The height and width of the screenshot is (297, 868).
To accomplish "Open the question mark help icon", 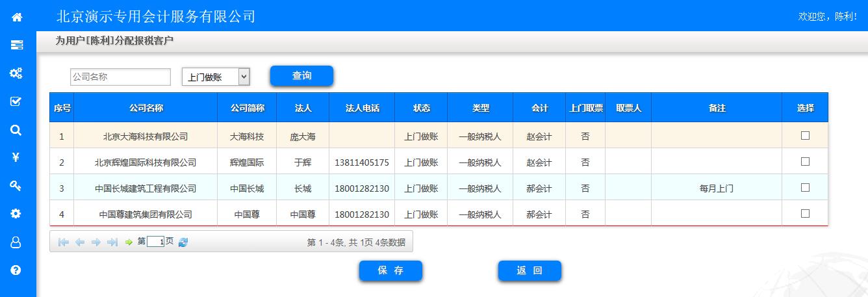I will [16, 270].
